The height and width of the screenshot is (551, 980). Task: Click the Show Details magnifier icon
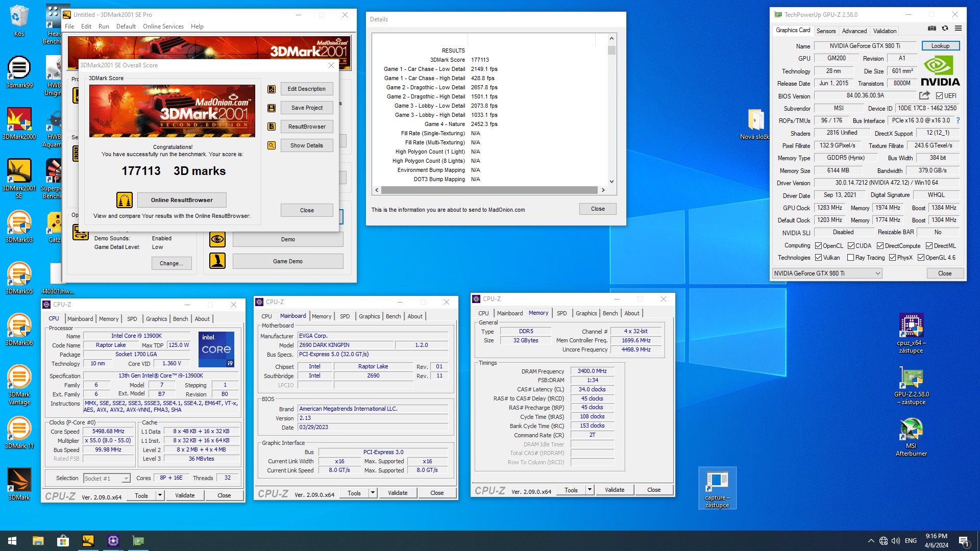272,145
